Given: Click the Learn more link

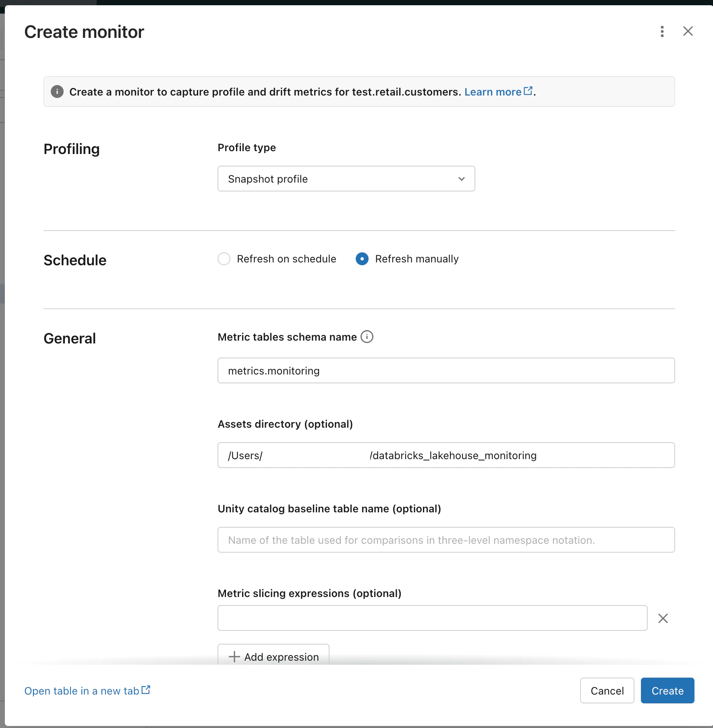Looking at the screenshot, I should point(493,92).
